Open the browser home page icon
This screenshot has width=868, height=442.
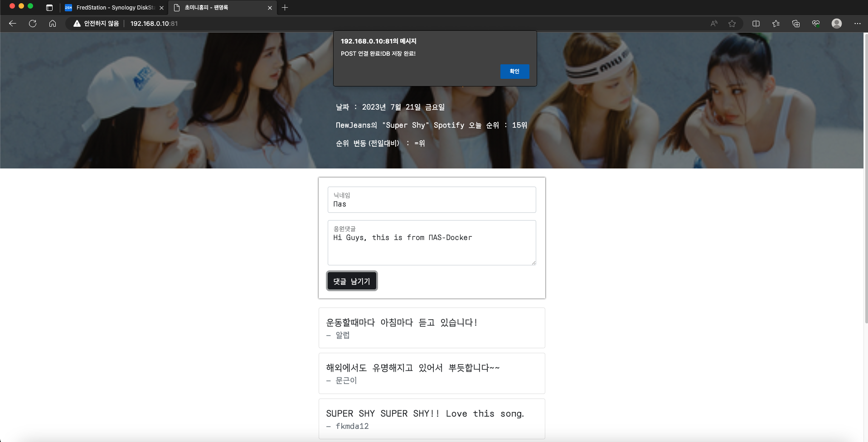coord(53,24)
